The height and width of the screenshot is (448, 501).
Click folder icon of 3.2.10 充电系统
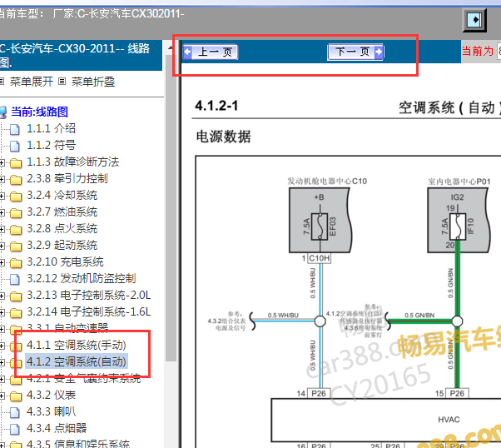tap(16, 262)
